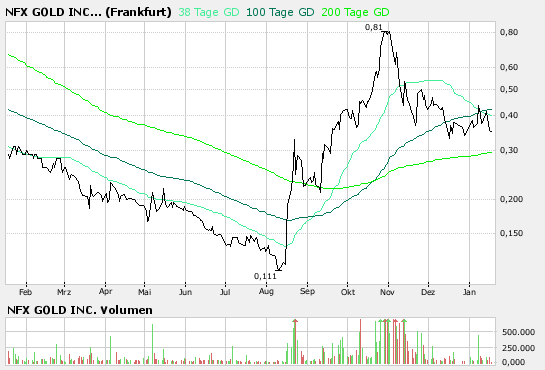Click the '0,50' price axis label

coord(509,89)
